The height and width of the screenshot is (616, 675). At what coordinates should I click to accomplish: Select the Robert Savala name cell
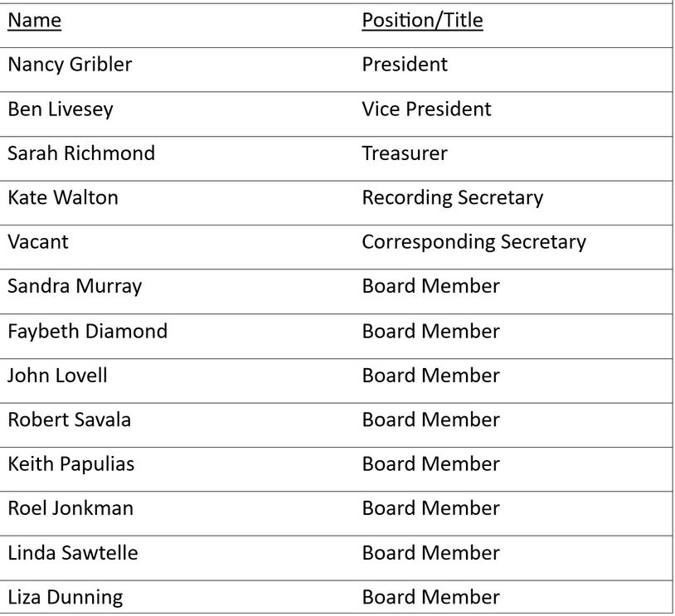point(69,420)
